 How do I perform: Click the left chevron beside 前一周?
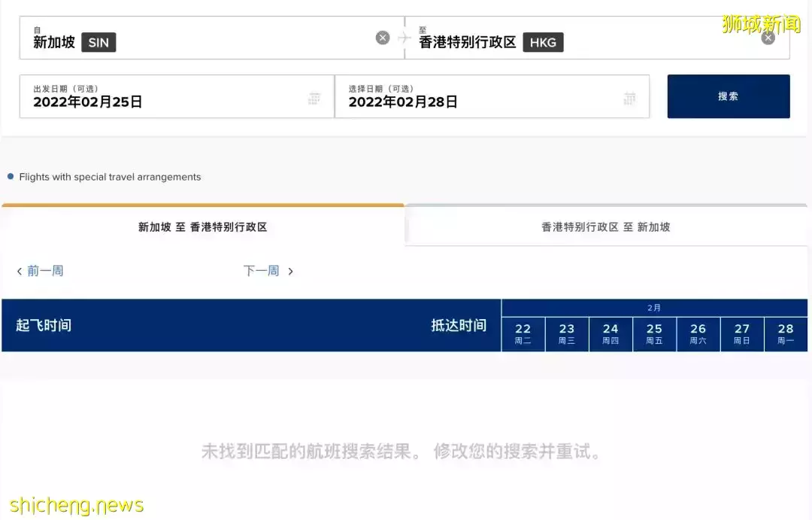coord(19,271)
